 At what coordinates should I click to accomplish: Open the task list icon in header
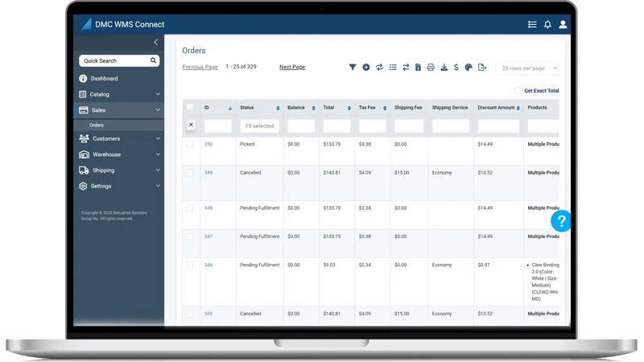(532, 25)
